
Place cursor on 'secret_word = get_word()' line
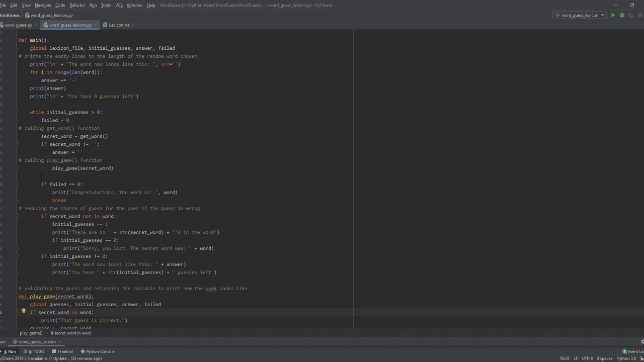pyautogui.click(x=74, y=136)
